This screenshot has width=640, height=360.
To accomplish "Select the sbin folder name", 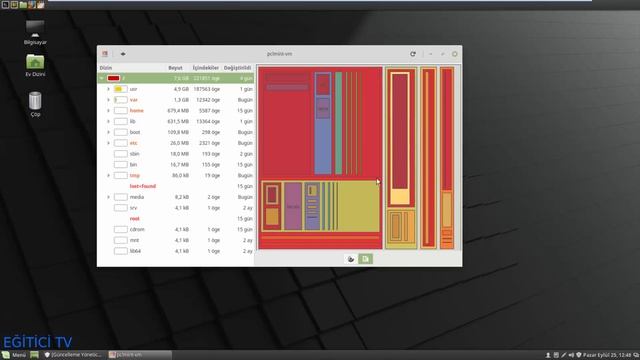I will click(x=135, y=154).
